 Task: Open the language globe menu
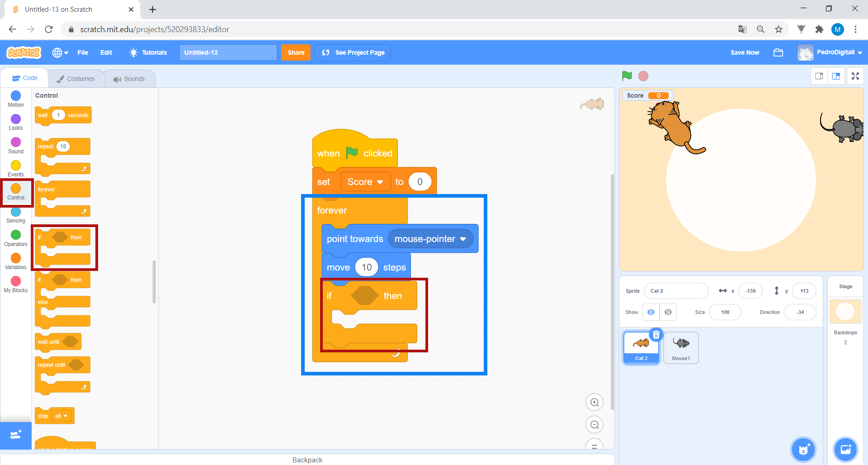[60, 52]
